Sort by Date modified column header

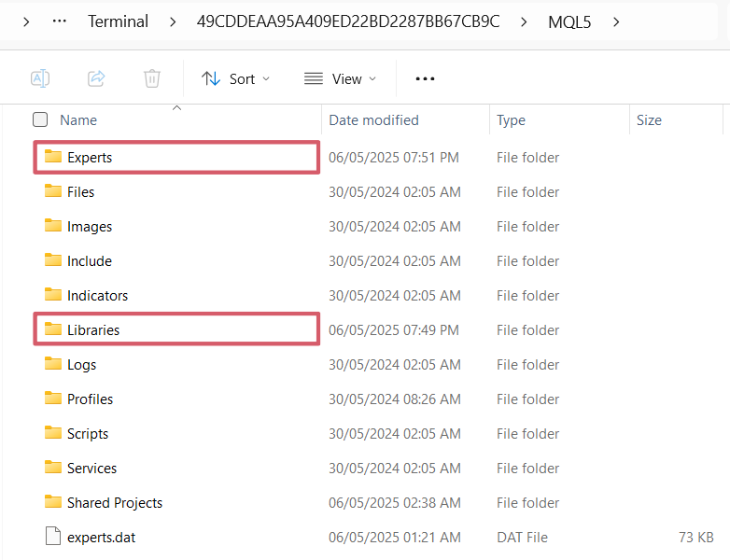pos(373,120)
